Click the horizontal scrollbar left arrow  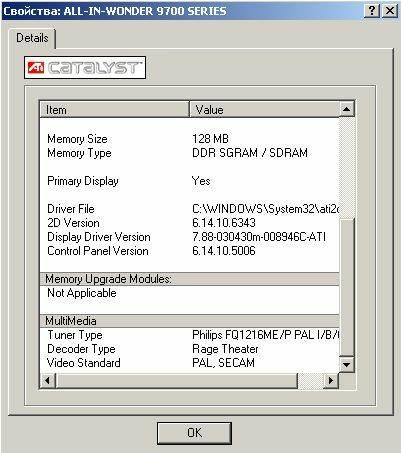click(x=48, y=380)
